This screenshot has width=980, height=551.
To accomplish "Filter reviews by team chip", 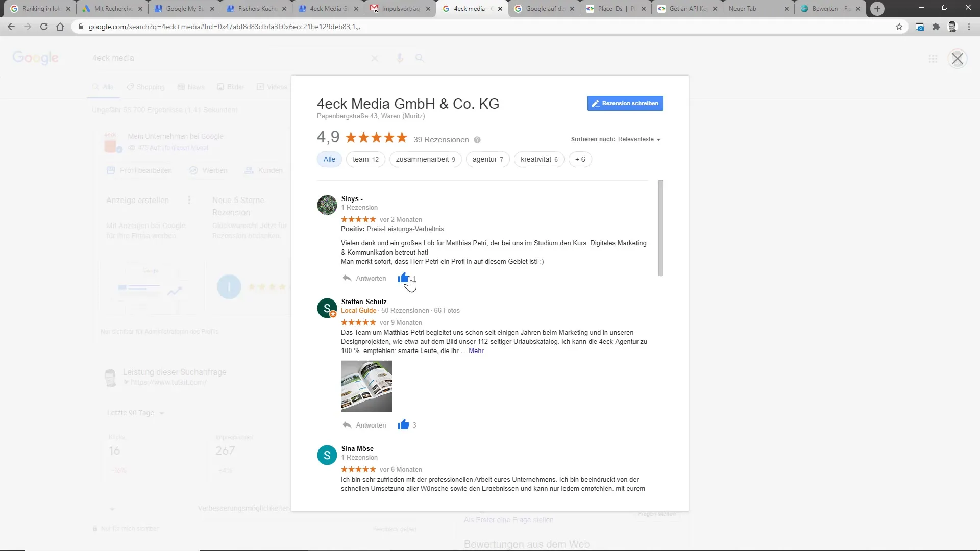I will 365,159.
